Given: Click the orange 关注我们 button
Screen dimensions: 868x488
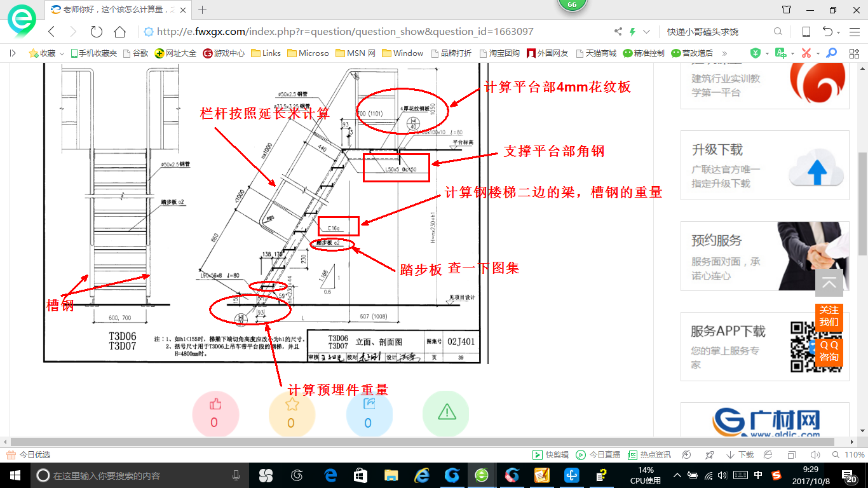Looking at the screenshot, I should [x=829, y=316].
